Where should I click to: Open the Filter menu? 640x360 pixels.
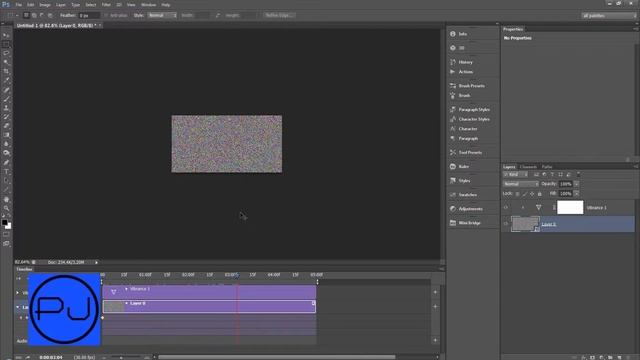(x=106, y=5)
